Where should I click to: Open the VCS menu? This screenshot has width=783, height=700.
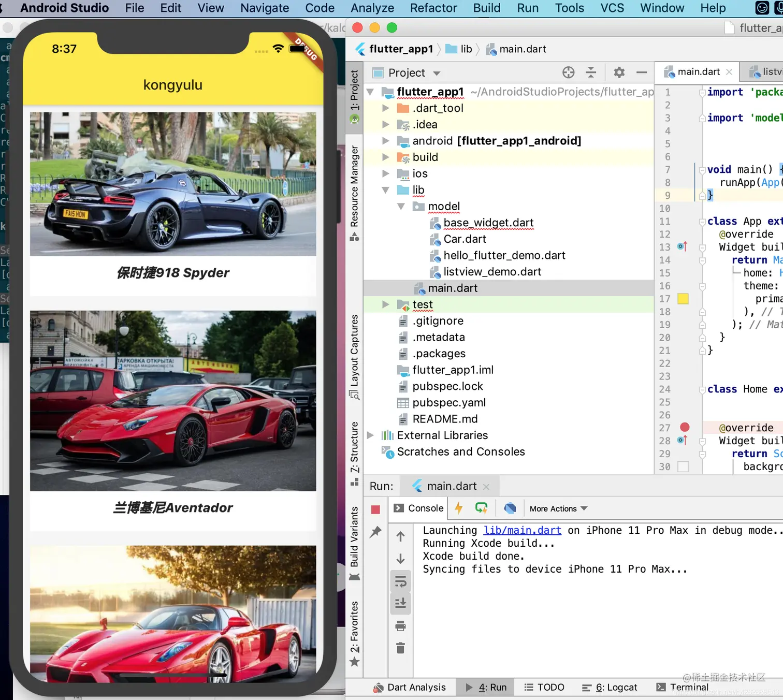coord(612,8)
